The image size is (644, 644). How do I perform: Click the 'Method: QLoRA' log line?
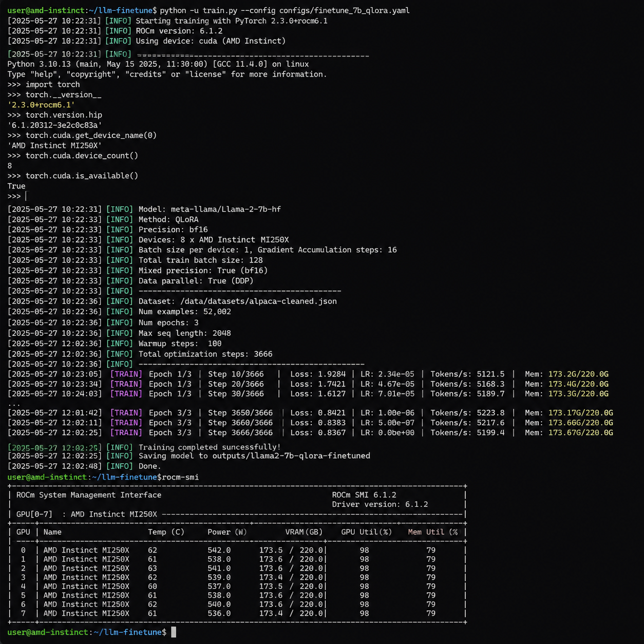coord(168,220)
